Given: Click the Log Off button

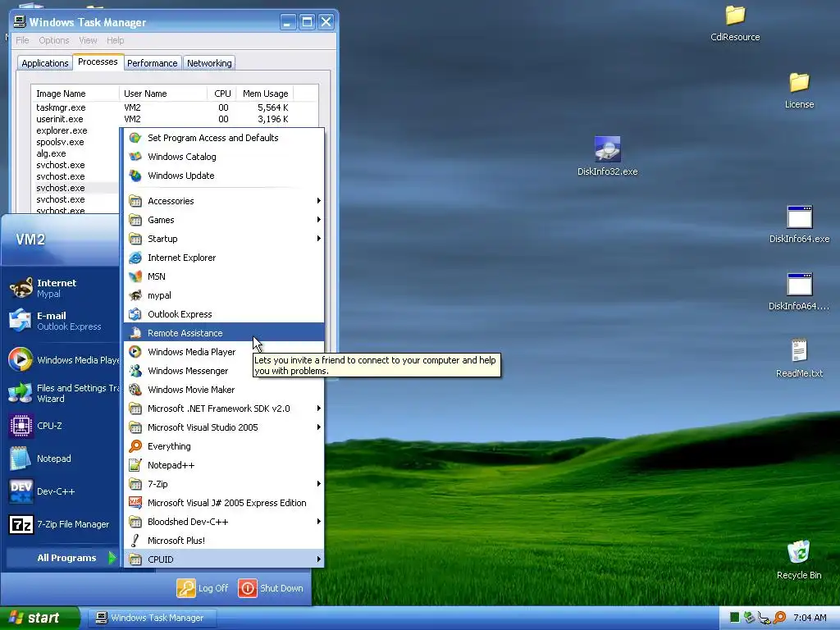Looking at the screenshot, I should pos(203,587).
